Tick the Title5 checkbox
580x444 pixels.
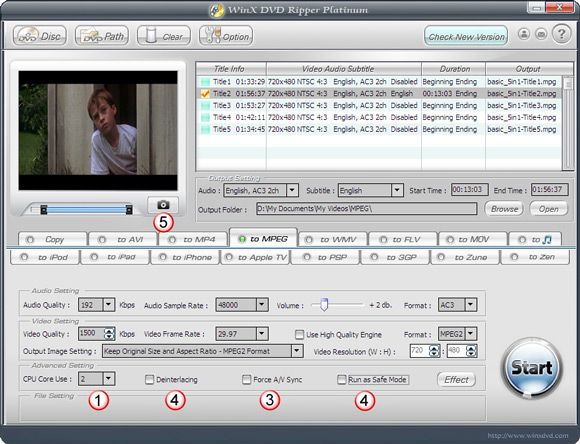205,129
